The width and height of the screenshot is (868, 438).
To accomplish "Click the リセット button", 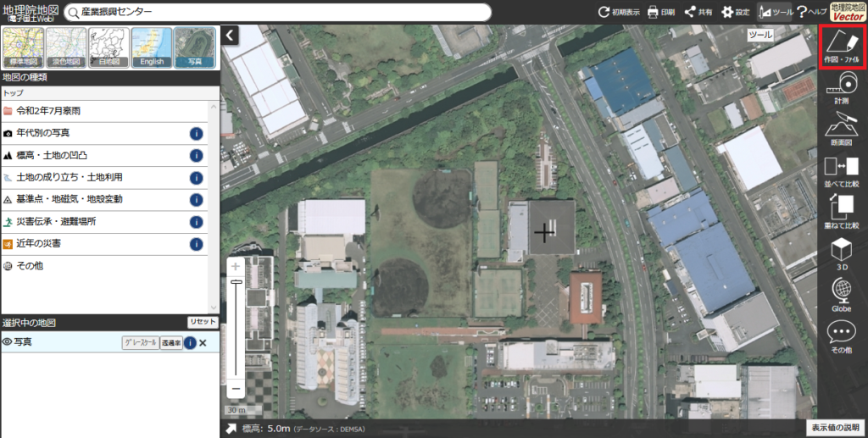I will point(203,322).
